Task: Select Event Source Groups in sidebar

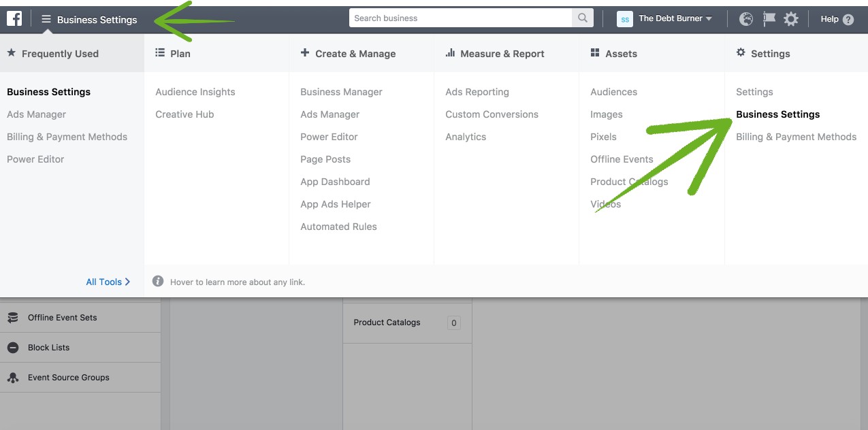Action: pyautogui.click(x=80, y=378)
